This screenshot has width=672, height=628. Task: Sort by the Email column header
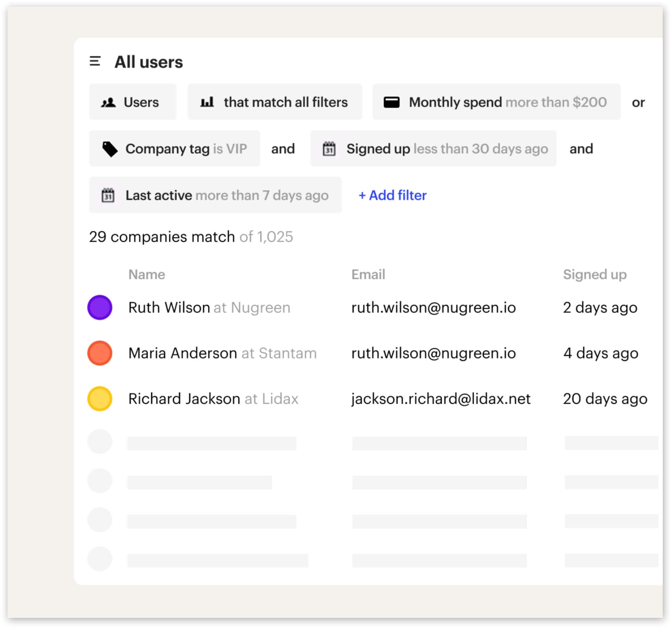[368, 275]
